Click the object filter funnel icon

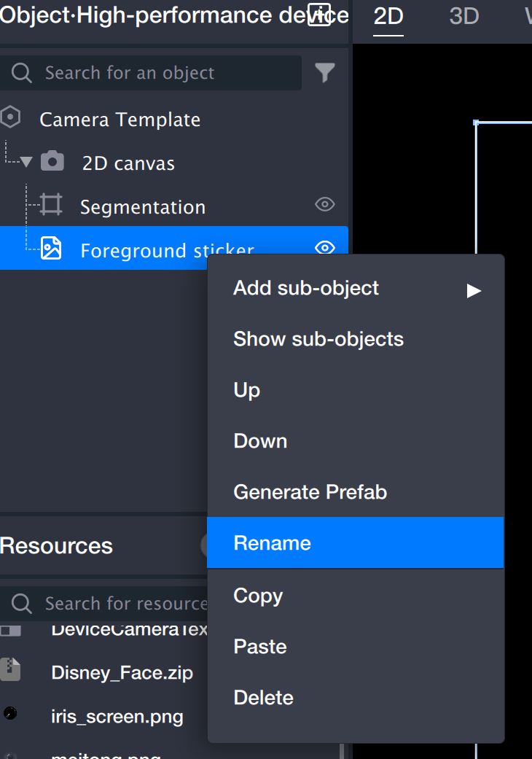325,72
